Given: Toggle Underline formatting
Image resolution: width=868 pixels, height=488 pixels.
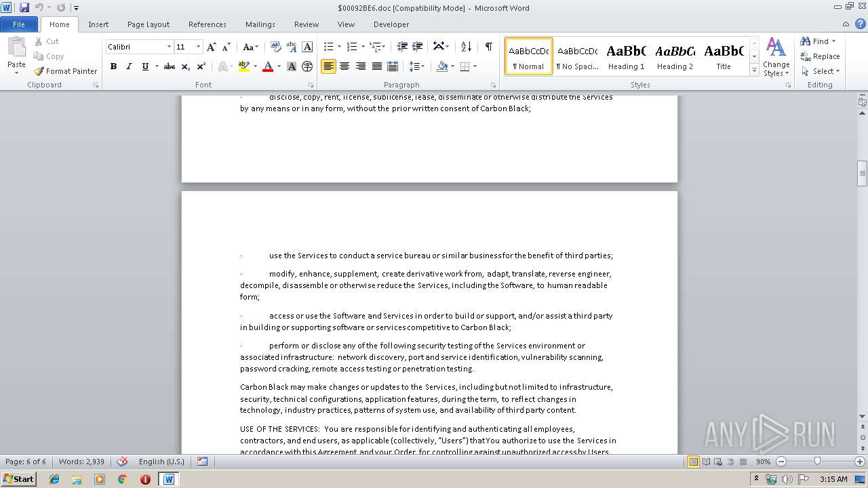Looking at the screenshot, I should coord(144,66).
